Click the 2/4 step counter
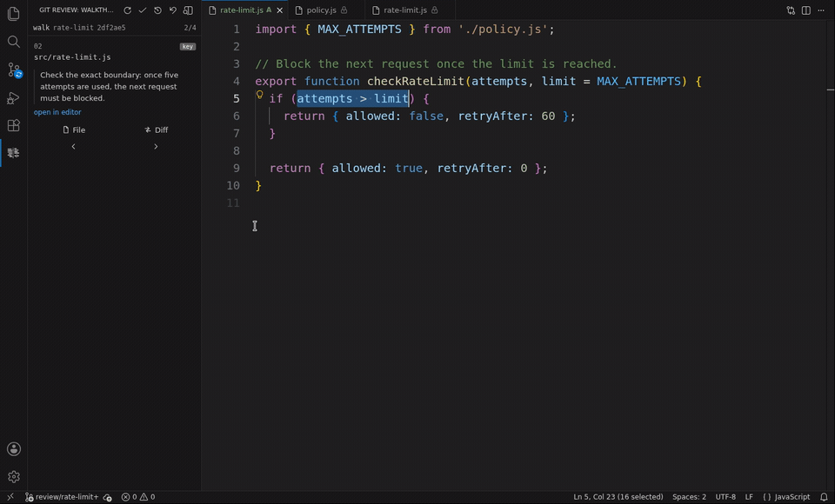The height and width of the screenshot is (504, 835). (x=190, y=28)
